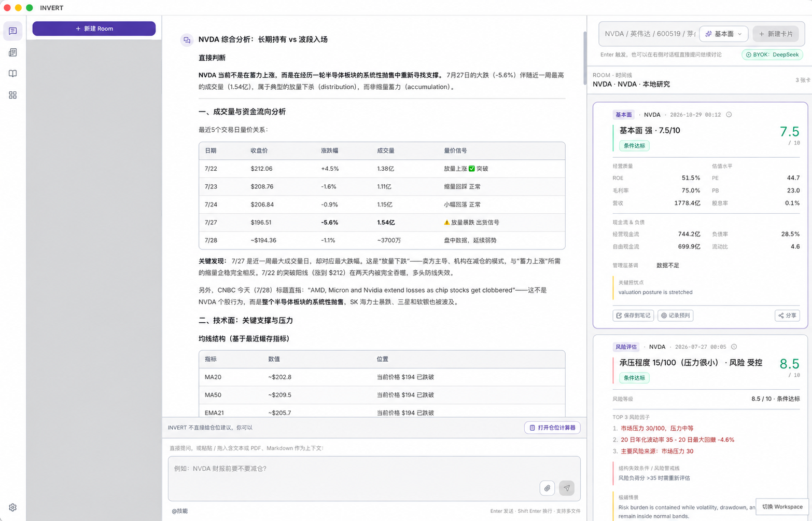812x521 pixels.
Task: Open the open-book notes sidebar icon
Action: pyautogui.click(x=13, y=74)
